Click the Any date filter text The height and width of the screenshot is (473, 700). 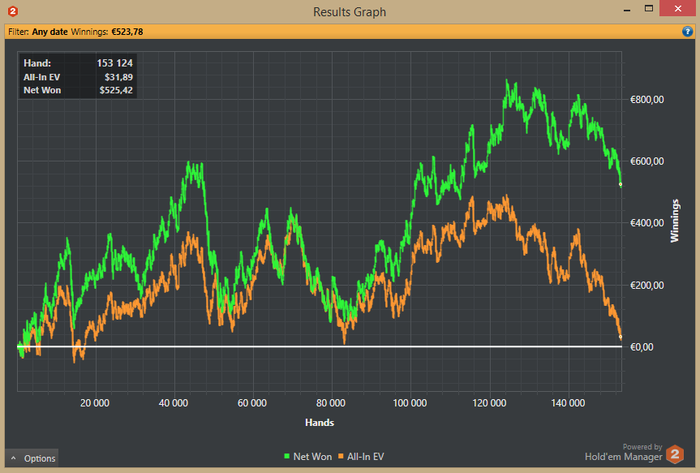[50, 32]
